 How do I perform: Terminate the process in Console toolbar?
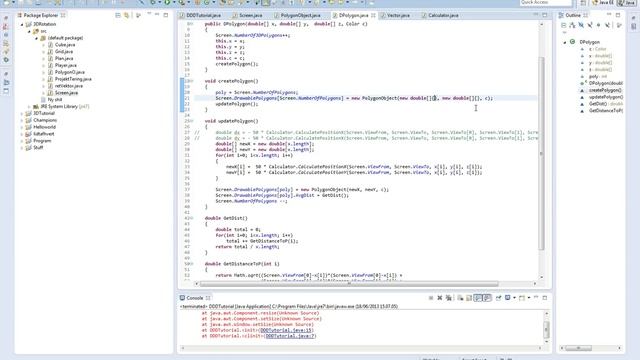coord(431,298)
